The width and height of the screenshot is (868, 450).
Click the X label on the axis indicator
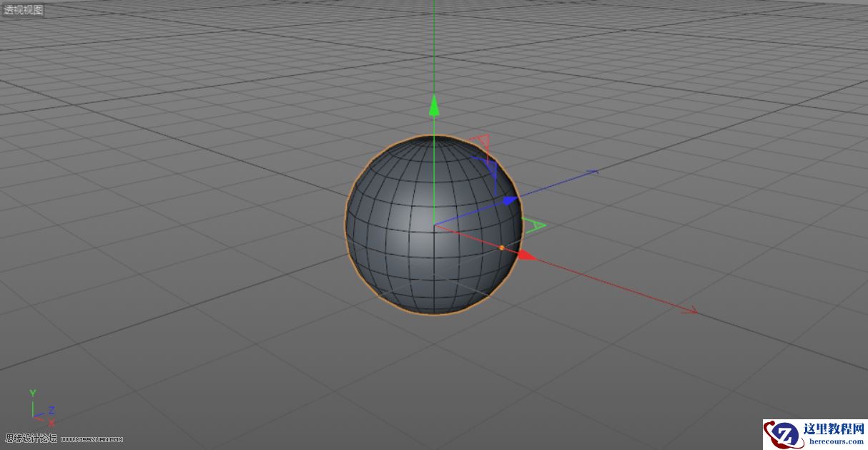point(51,424)
